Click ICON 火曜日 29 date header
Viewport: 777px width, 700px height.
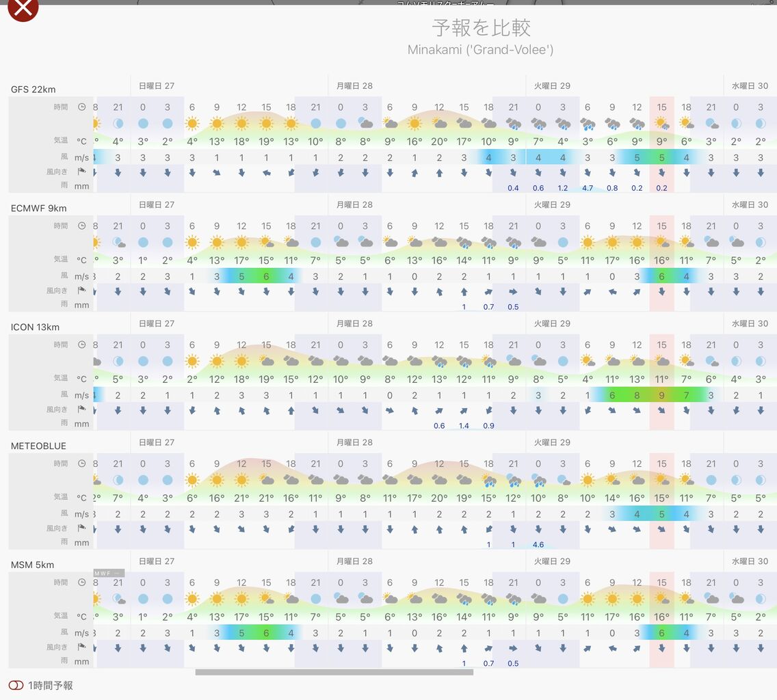(x=552, y=323)
